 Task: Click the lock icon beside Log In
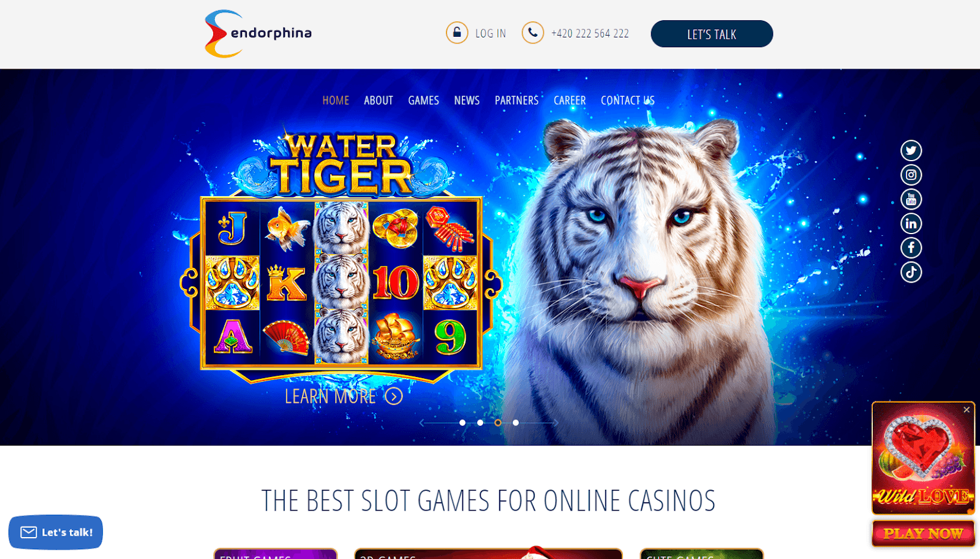click(x=457, y=32)
